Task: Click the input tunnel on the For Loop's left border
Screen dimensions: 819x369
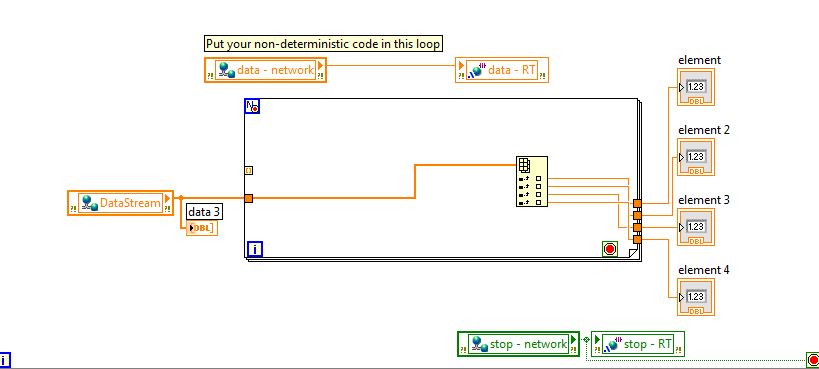Action: point(249,199)
